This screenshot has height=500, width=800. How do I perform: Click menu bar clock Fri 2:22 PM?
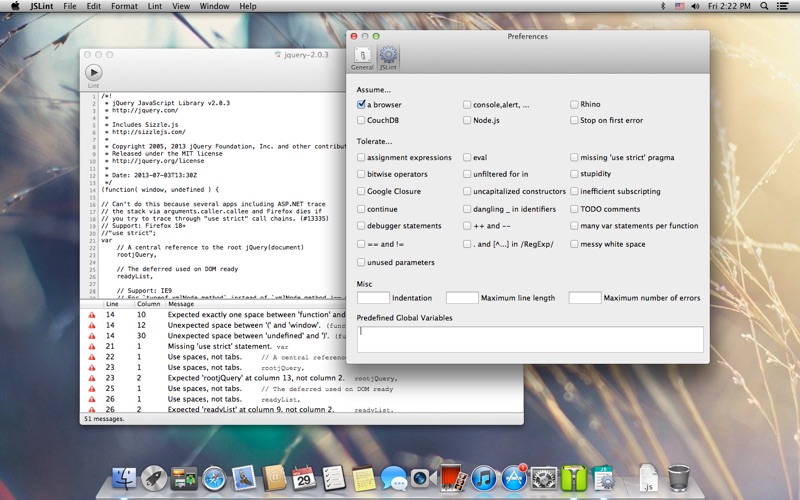click(x=729, y=6)
